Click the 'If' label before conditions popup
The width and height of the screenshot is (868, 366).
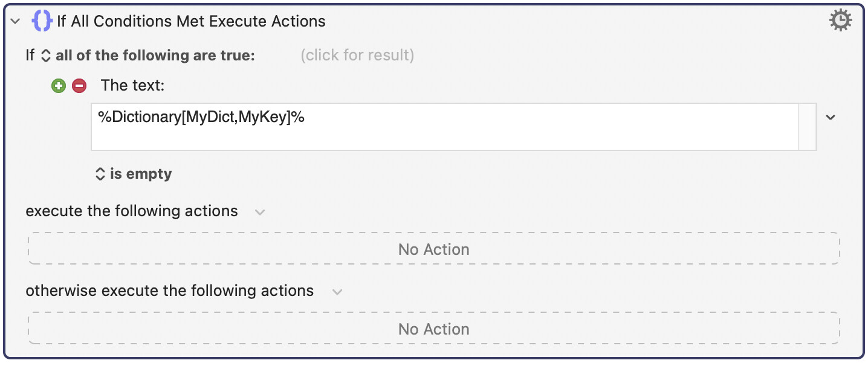pos(30,56)
